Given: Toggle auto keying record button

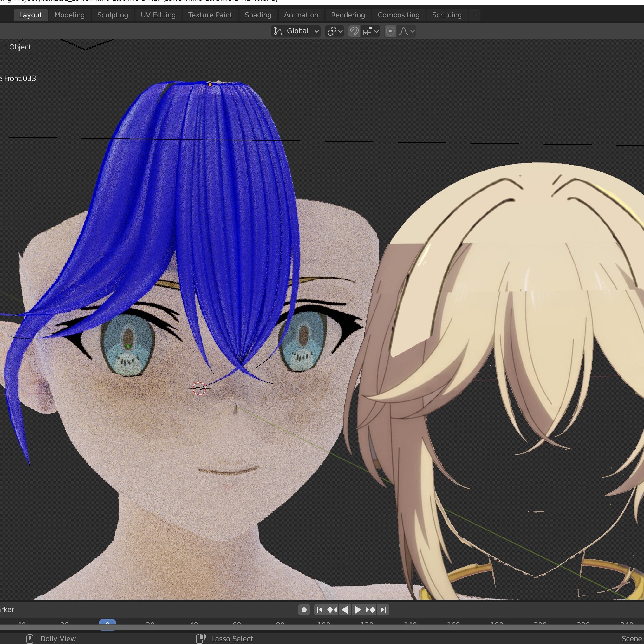Looking at the screenshot, I should click(304, 610).
